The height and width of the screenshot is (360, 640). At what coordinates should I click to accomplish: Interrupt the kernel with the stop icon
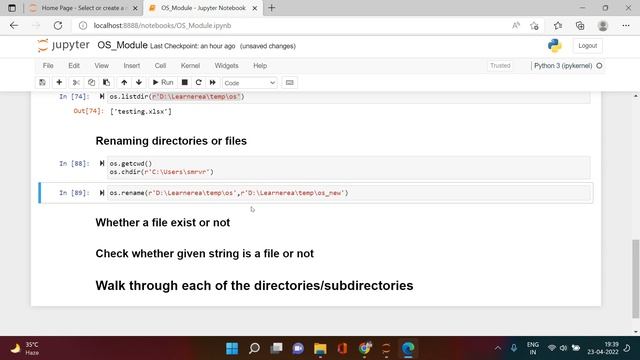point(184,82)
